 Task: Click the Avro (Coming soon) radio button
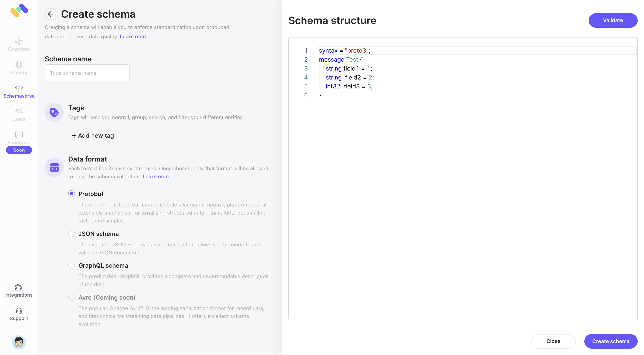(x=72, y=297)
